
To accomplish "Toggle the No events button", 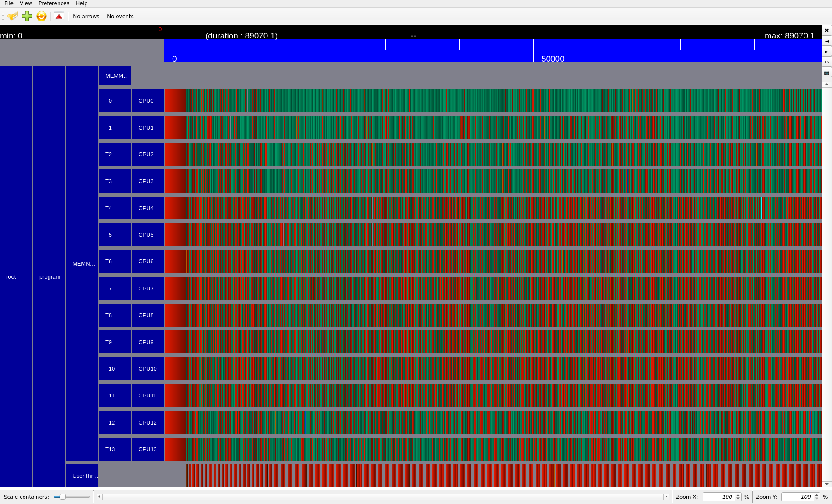I will pos(120,17).
